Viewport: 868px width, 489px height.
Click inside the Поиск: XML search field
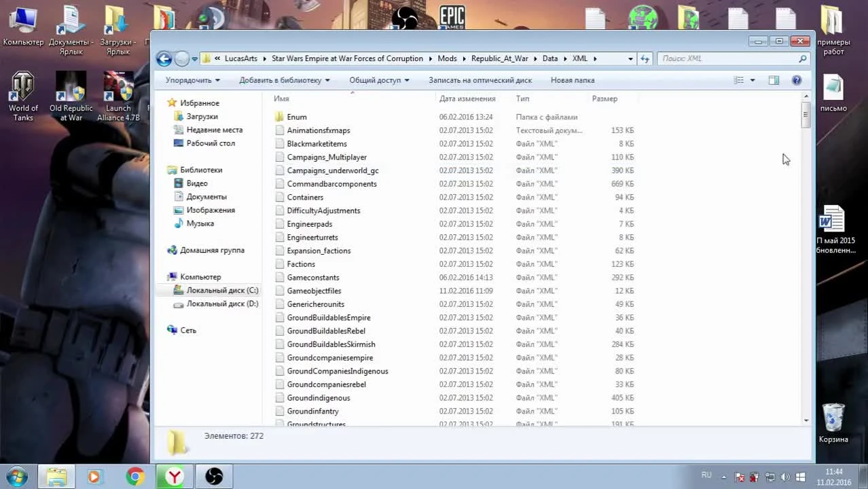click(x=727, y=59)
